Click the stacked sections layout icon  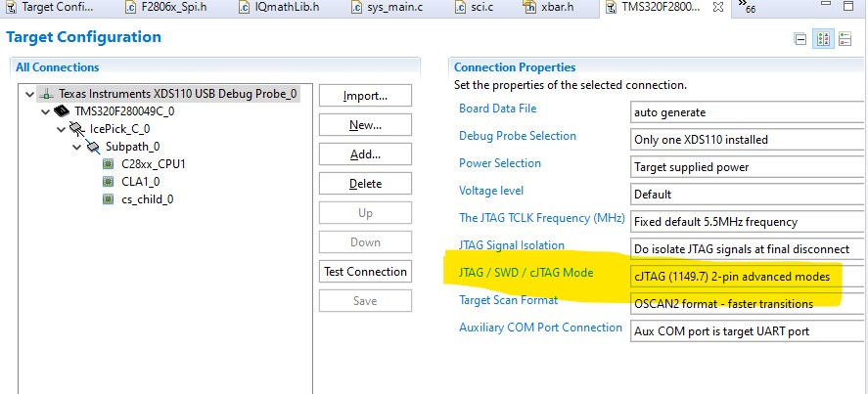click(x=845, y=39)
